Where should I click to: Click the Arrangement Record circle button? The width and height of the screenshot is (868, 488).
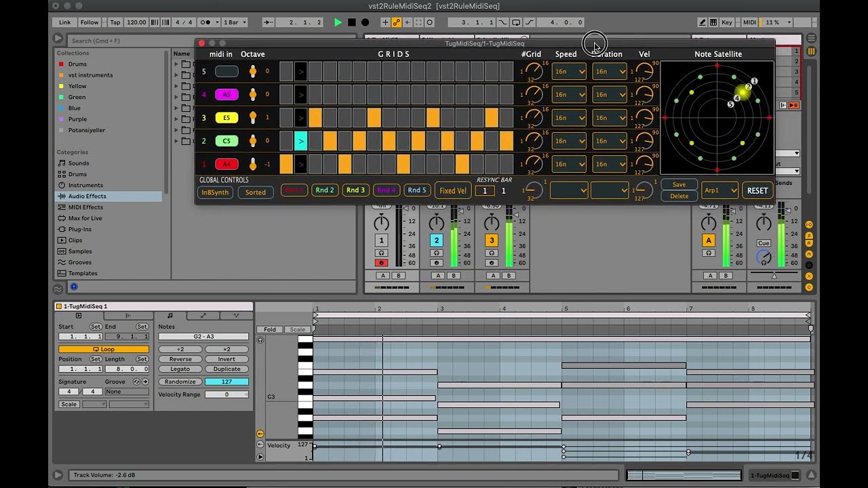point(365,22)
